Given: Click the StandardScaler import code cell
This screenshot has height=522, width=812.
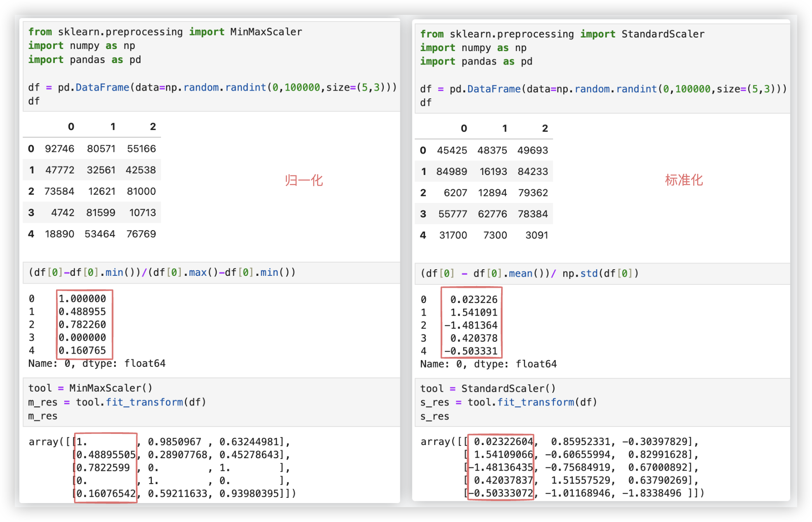Looking at the screenshot, I should point(602,68).
